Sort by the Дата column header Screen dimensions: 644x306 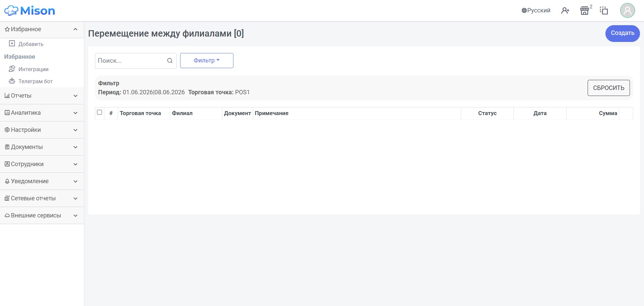coord(540,113)
